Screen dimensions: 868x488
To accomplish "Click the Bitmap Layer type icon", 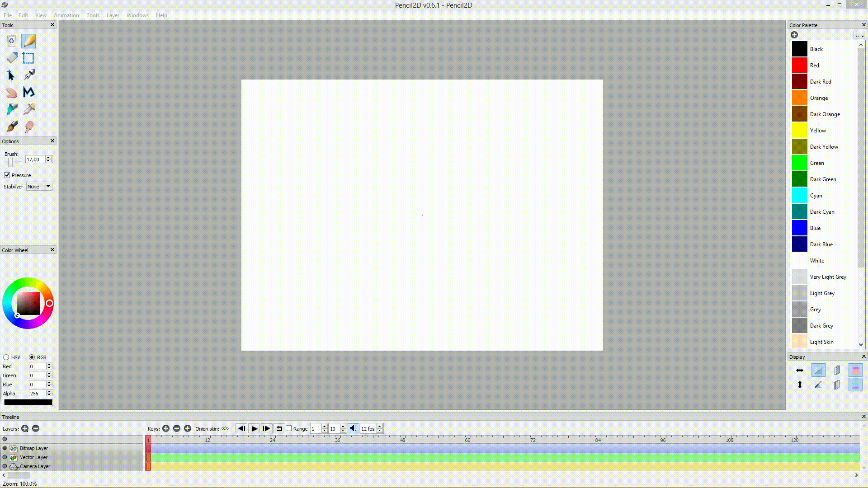I will [x=14, y=448].
